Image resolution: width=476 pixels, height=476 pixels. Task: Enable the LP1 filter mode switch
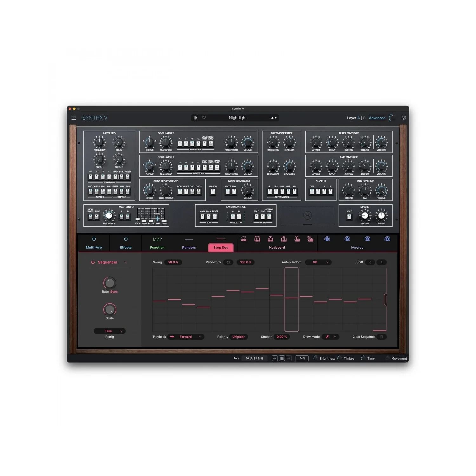click(270, 192)
